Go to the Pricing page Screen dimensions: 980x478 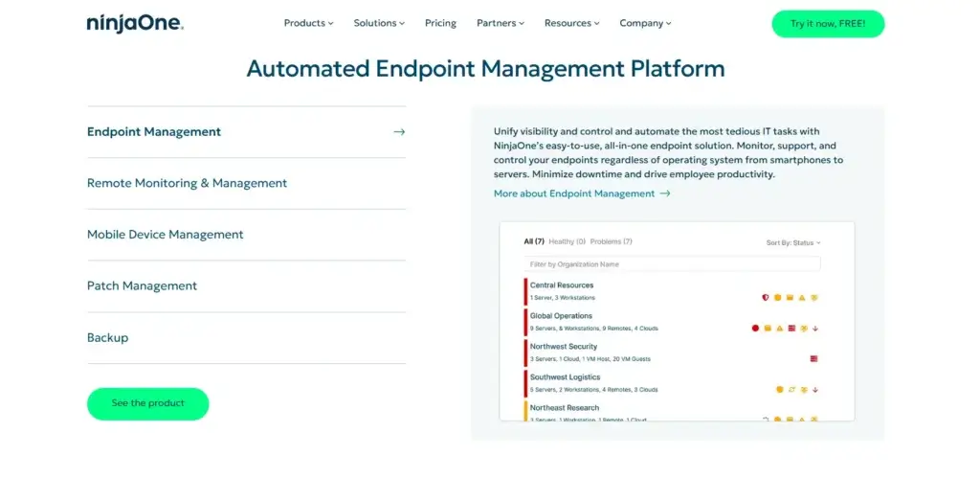click(x=440, y=23)
